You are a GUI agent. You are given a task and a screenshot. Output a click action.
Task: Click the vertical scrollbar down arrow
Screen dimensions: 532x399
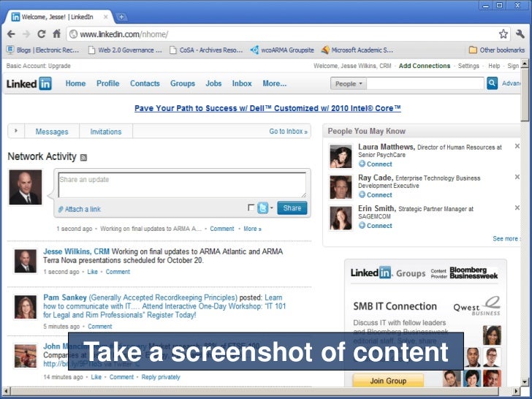coord(525,382)
